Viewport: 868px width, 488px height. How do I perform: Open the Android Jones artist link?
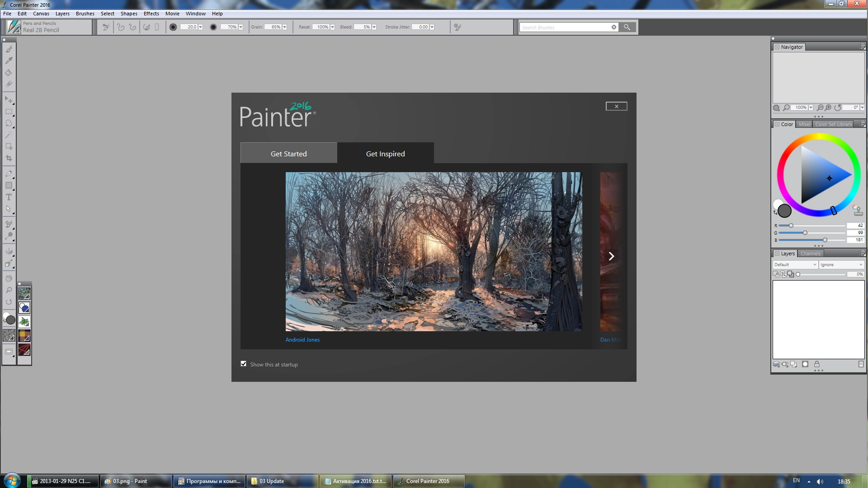point(302,340)
